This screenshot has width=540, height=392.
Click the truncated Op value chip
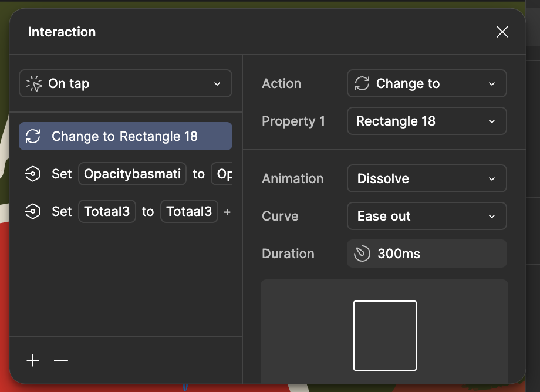point(223,174)
